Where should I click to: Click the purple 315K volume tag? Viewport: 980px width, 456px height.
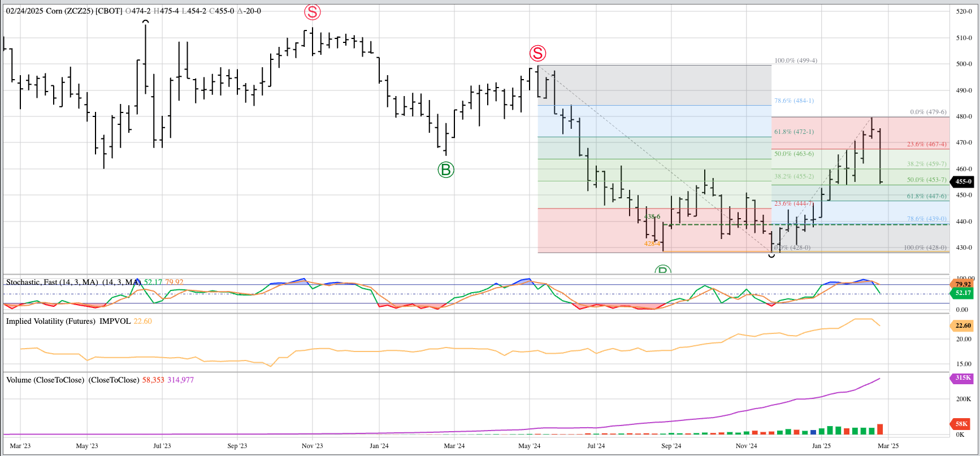962,378
